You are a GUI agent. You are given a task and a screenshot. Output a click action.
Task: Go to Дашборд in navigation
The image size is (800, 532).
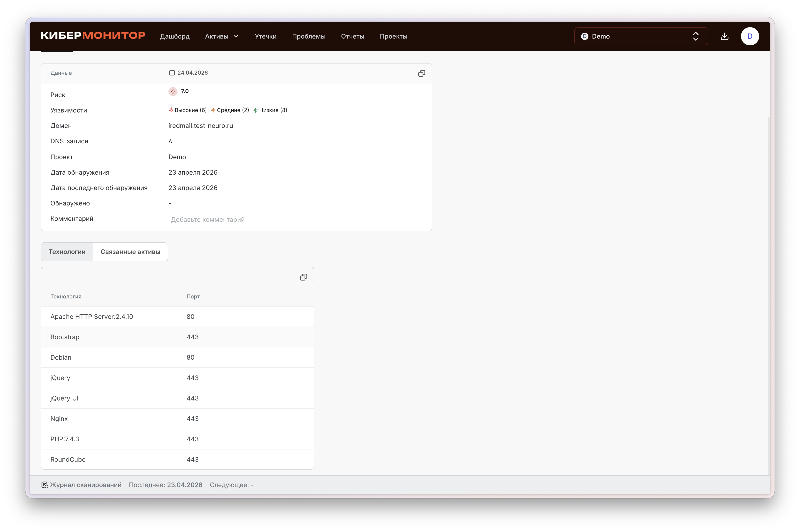(175, 36)
